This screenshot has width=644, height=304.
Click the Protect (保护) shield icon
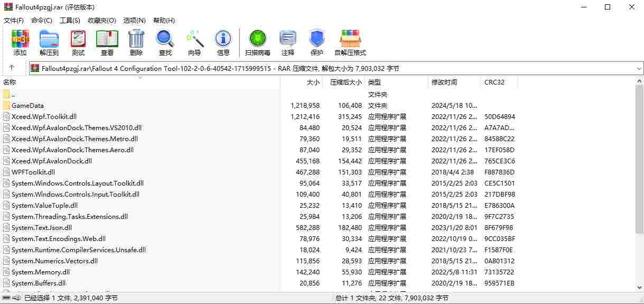click(317, 39)
